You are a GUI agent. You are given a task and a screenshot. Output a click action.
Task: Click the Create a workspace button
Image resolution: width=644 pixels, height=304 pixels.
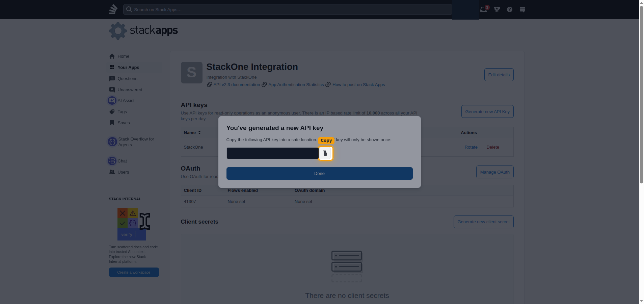click(134, 272)
